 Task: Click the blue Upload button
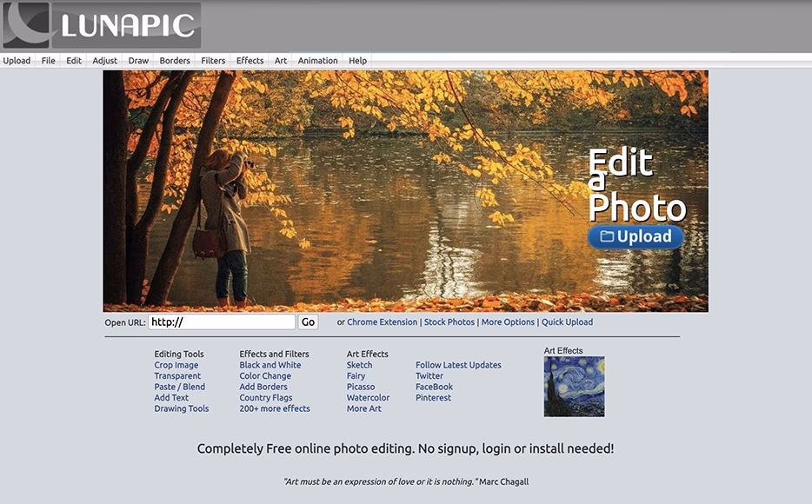636,236
